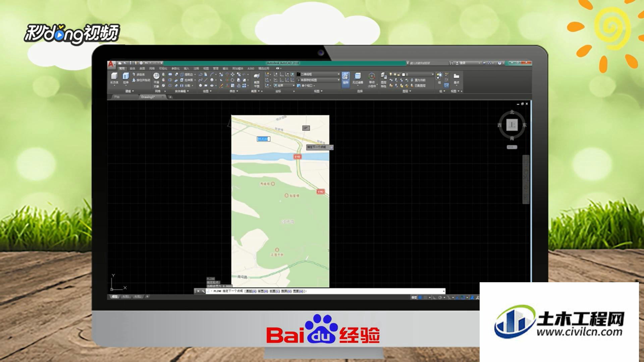Viewport: 644px width, 362px height.
Task: Switch to the 常用 ribbon tab
Action: (122, 68)
